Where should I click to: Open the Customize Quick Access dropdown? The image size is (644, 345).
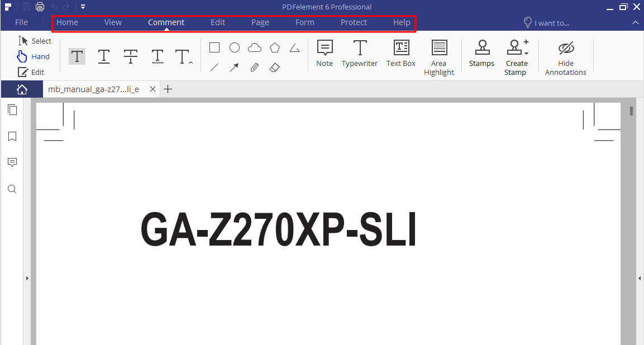(x=83, y=7)
